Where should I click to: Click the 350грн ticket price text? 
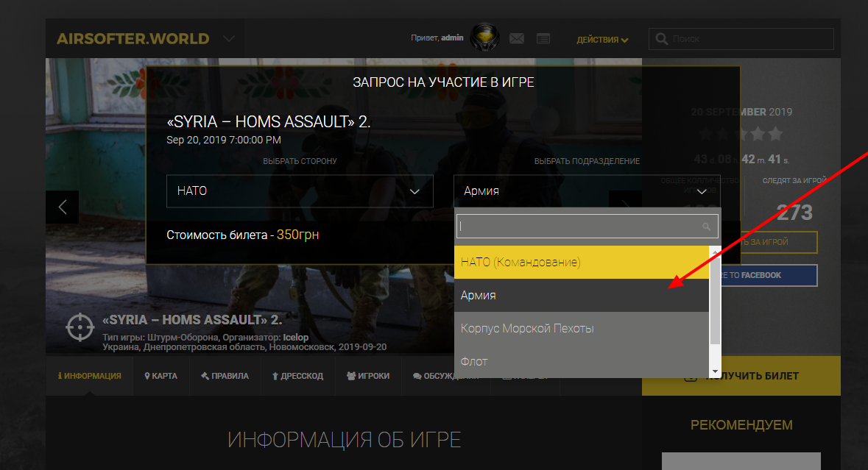click(x=298, y=235)
